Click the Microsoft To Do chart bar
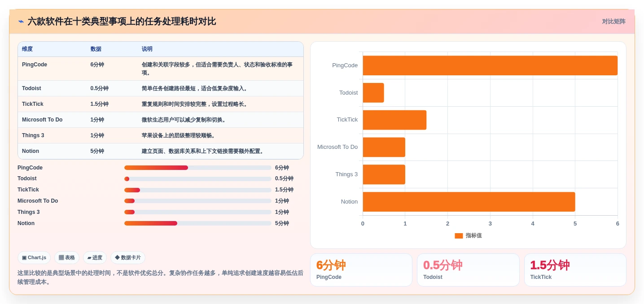This screenshot has height=304, width=644. click(384, 147)
